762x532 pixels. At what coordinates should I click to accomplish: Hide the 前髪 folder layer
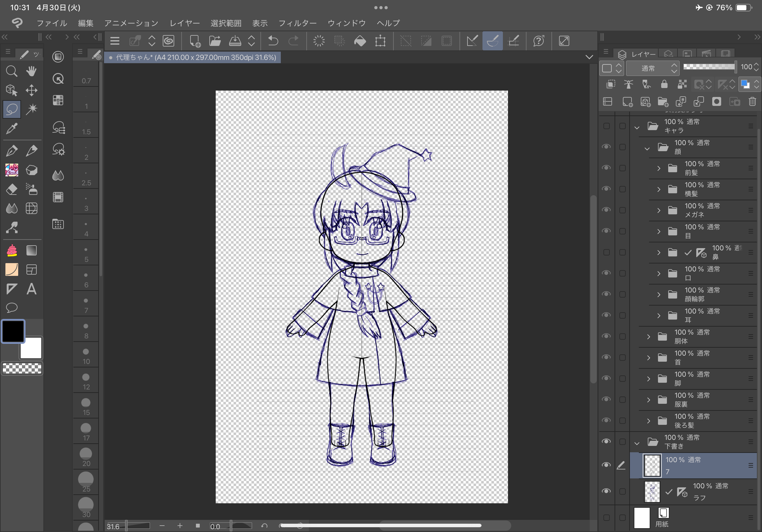pos(606,168)
